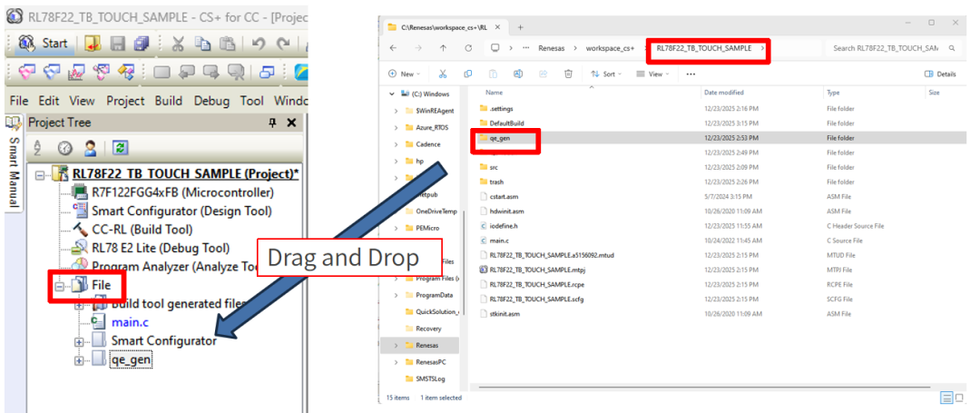Click the Paste clipboard icon in CS+ toolbar
980x413 pixels.
click(228, 44)
